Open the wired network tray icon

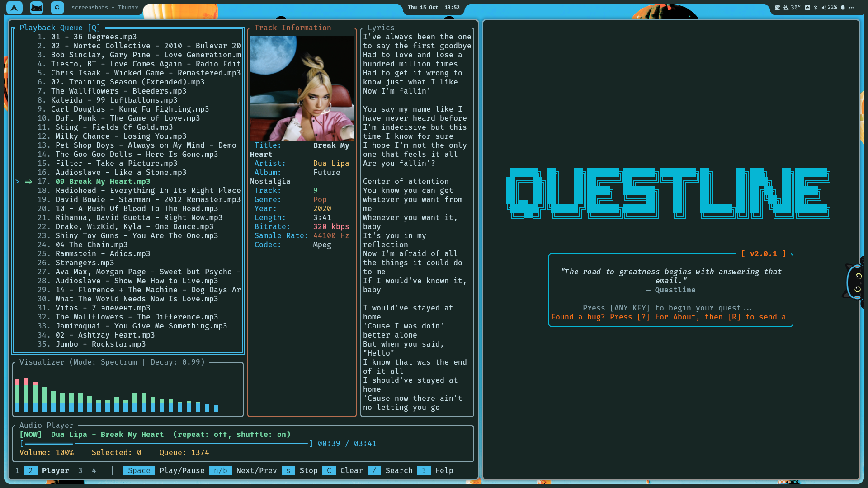click(807, 7)
